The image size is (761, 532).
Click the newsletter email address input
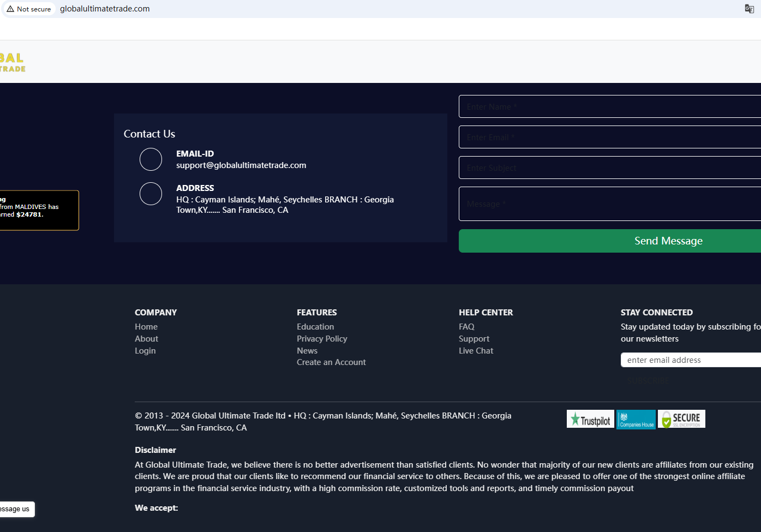(691, 360)
